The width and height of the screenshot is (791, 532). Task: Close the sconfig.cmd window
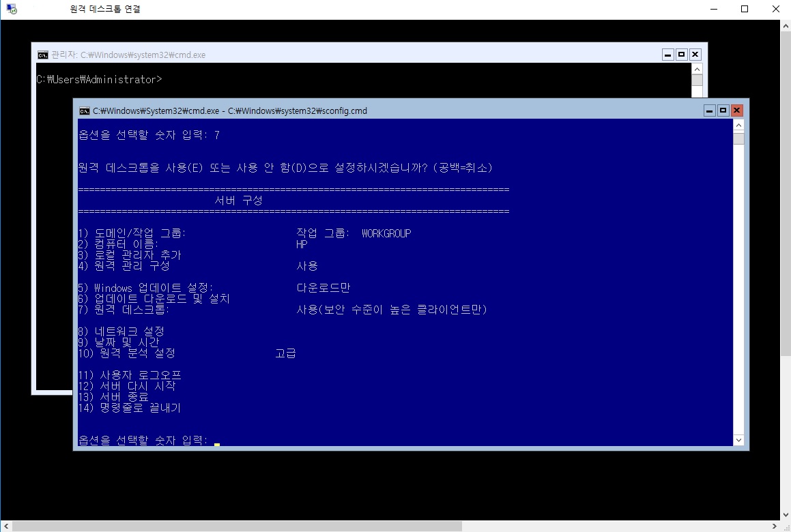737,110
